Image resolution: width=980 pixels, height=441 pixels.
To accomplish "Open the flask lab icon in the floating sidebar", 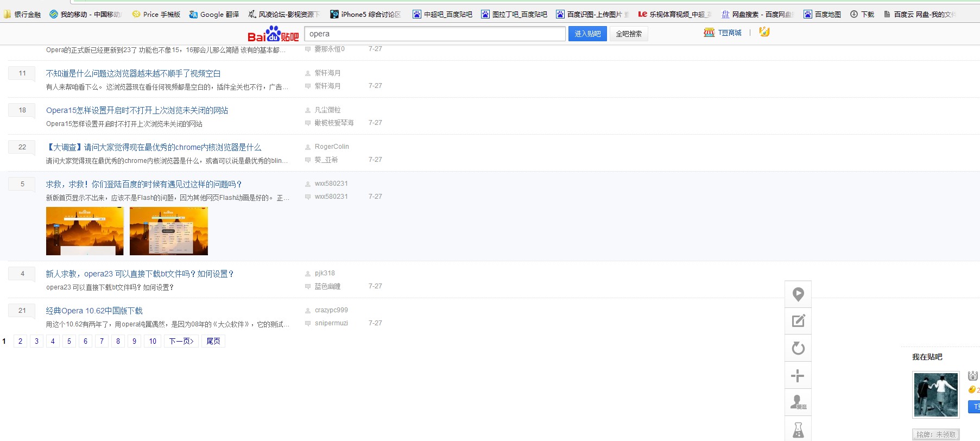I will coord(798,430).
